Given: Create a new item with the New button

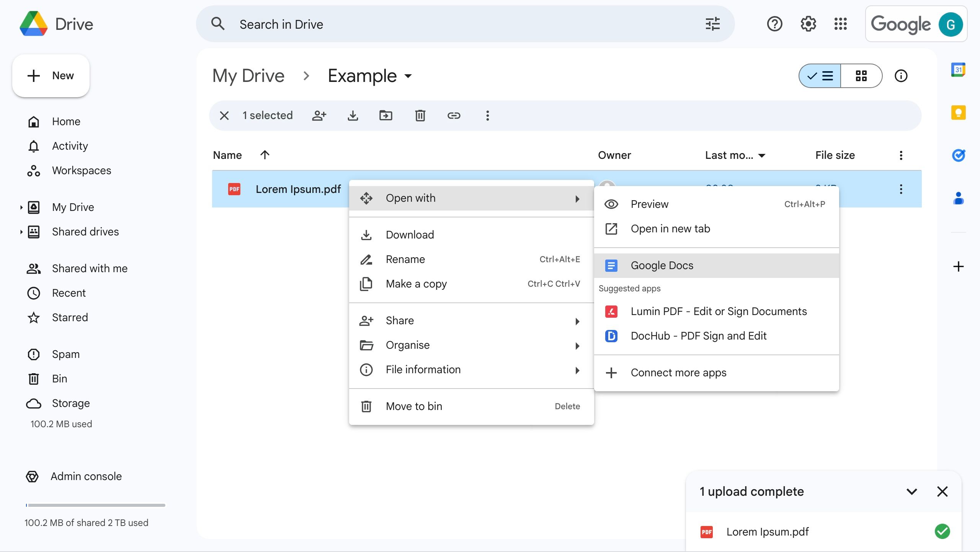Looking at the screenshot, I should click(51, 75).
